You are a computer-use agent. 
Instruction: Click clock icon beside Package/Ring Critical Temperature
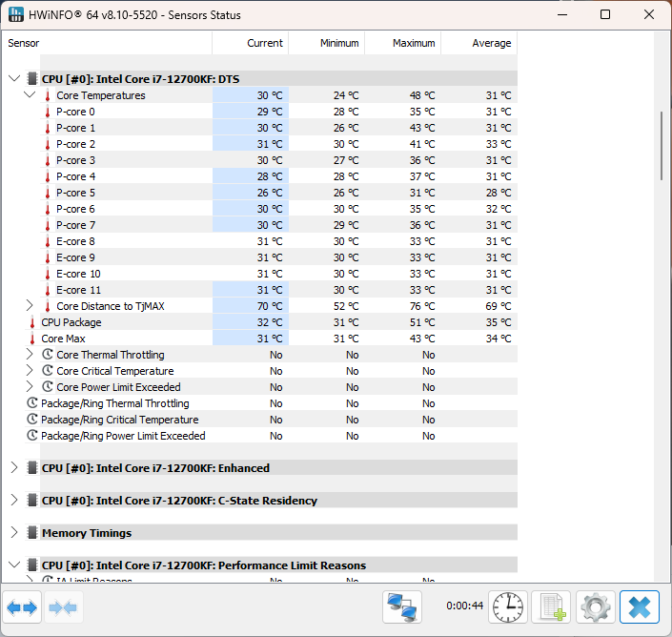click(x=32, y=420)
